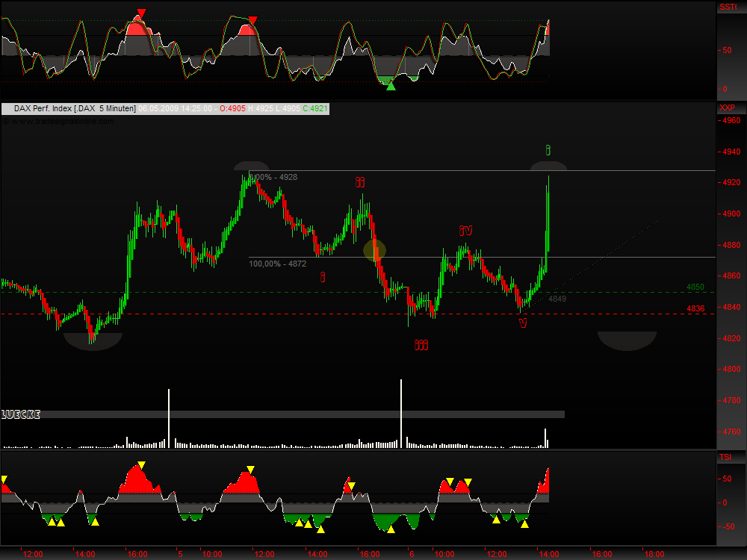Viewport: 747px width, 560px height.
Task: Click the red wave 'iii' marker
Action: click(421, 345)
